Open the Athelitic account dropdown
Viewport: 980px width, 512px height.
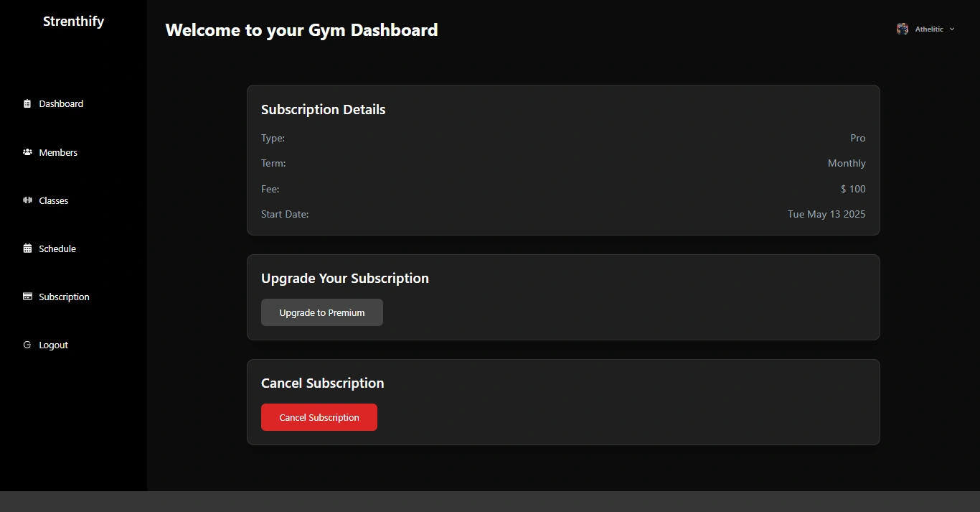coord(925,29)
